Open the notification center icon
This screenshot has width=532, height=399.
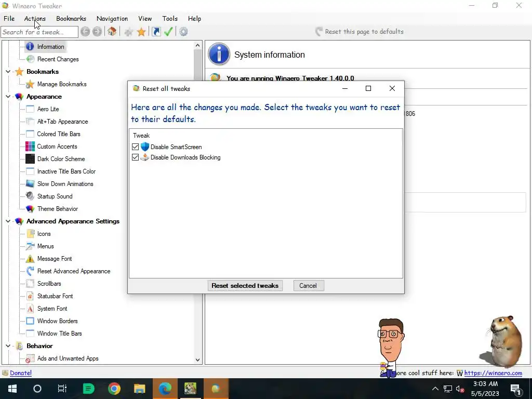pyautogui.click(x=515, y=389)
